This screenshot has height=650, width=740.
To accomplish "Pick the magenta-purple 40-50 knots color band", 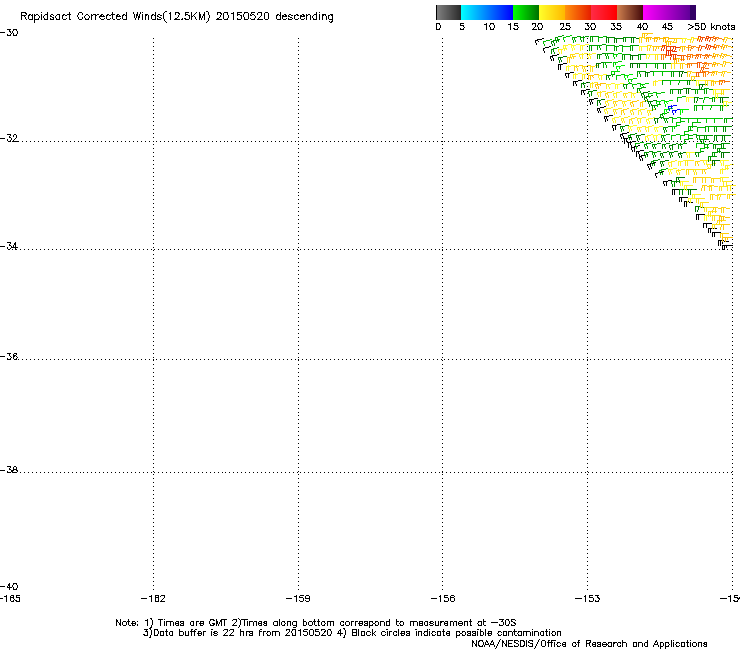I will click(x=669, y=12).
